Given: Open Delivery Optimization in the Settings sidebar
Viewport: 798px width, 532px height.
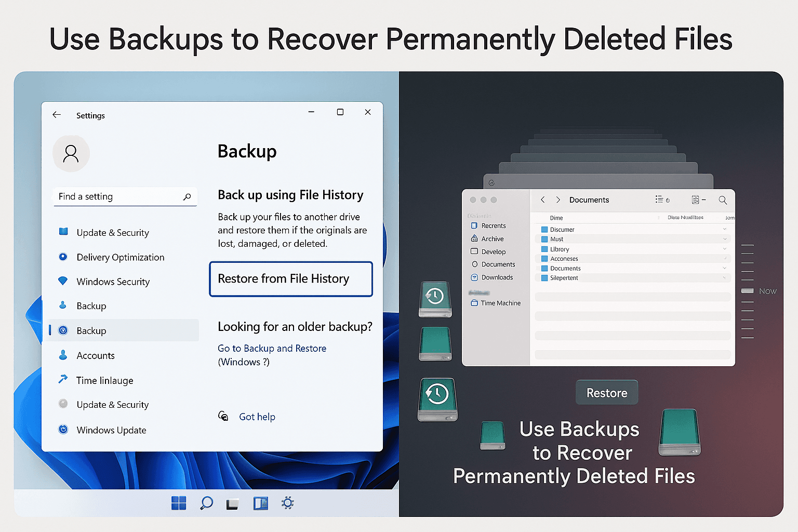Looking at the screenshot, I should pyautogui.click(x=120, y=257).
